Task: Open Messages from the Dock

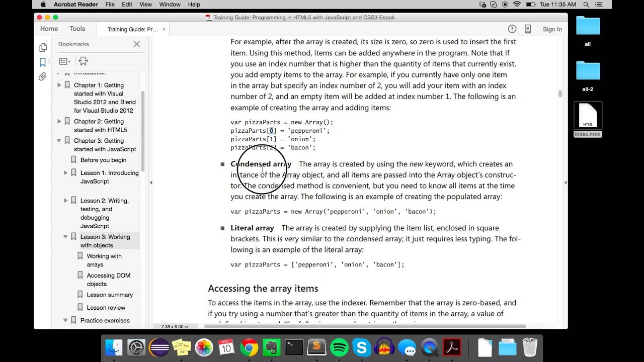Action: coord(407,347)
